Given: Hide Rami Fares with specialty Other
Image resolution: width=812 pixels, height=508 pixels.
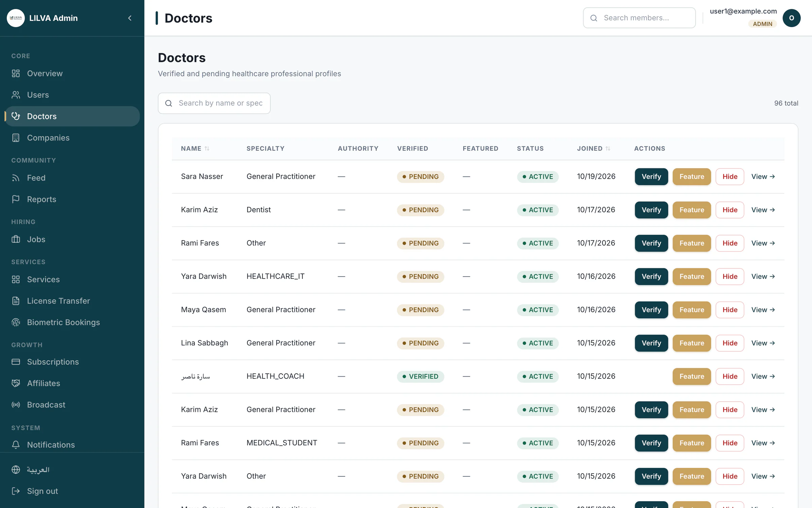Looking at the screenshot, I should pyautogui.click(x=730, y=243).
